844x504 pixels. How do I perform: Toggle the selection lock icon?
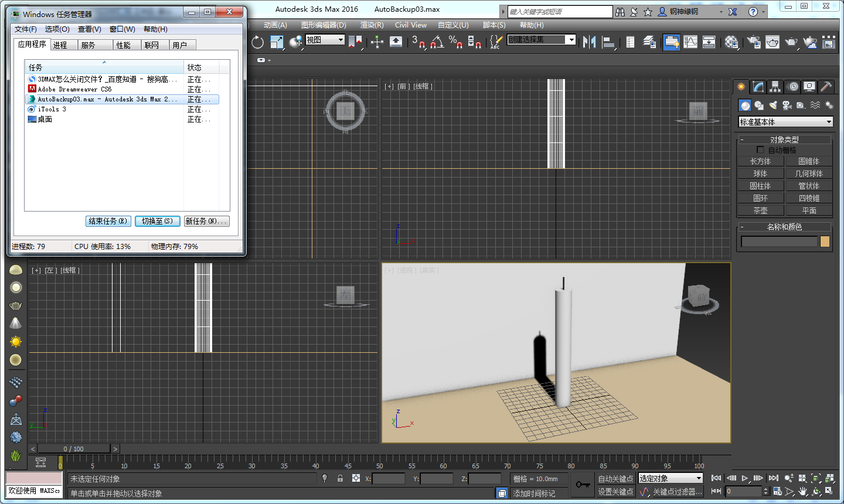340,479
